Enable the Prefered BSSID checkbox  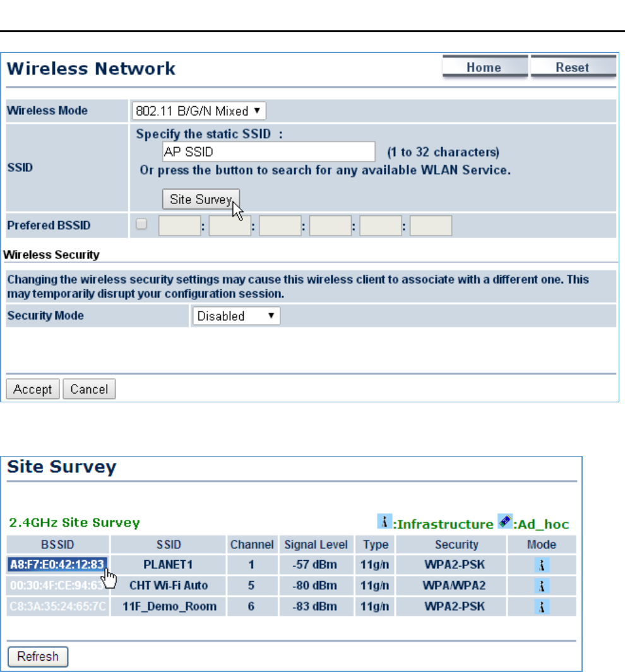[x=141, y=224]
